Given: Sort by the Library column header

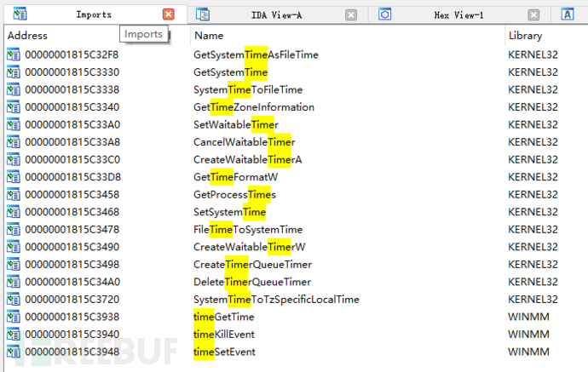Looking at the screenshot, I should [x=526, y=36].
